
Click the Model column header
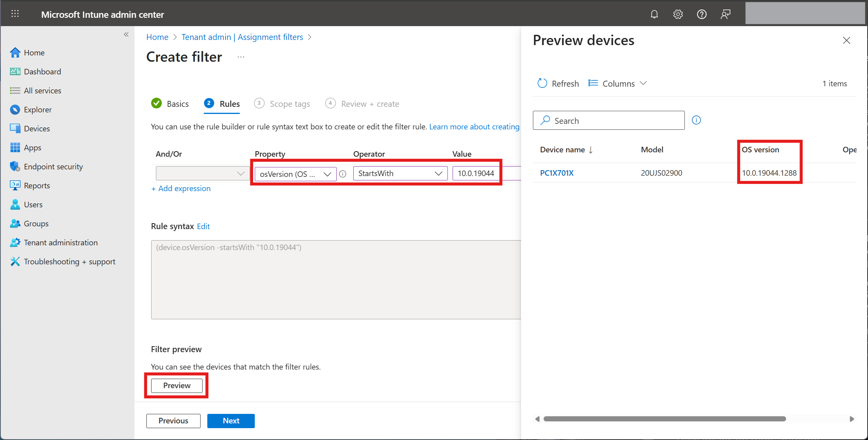coord(652,150)
